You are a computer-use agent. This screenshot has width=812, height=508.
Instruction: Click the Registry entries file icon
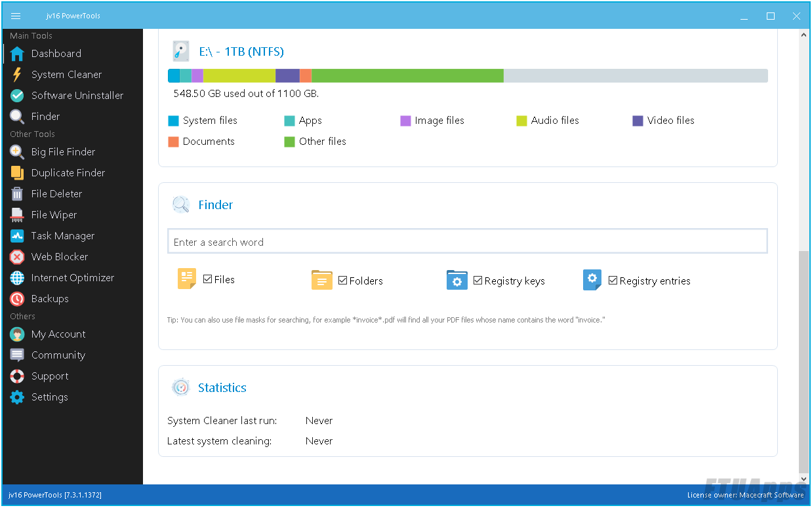point(592,280)
